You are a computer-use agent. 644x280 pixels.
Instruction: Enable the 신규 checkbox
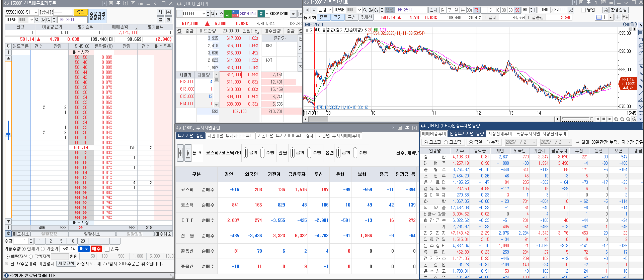pos(107,249)
